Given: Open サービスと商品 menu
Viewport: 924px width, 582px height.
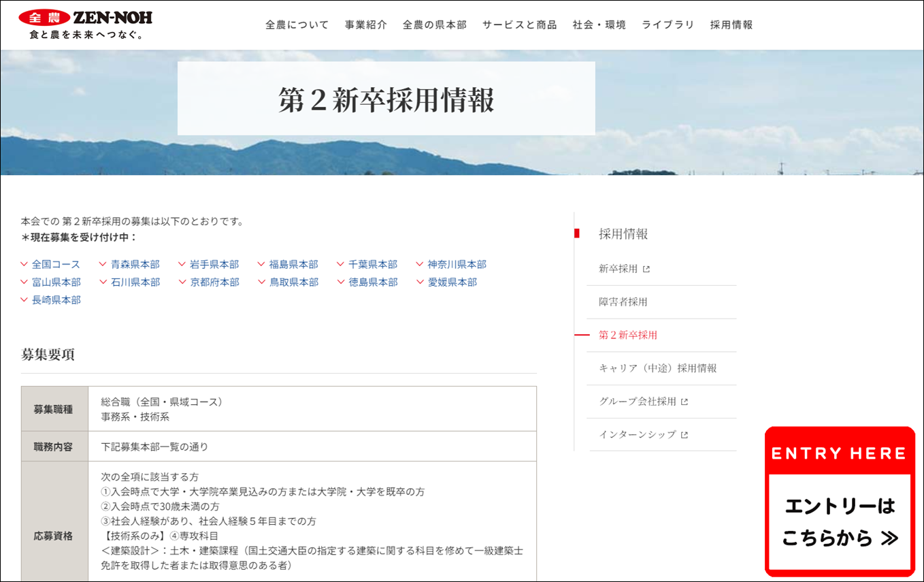Looking at the screenshot, I should pyautogui.click(x=520, y=25).
